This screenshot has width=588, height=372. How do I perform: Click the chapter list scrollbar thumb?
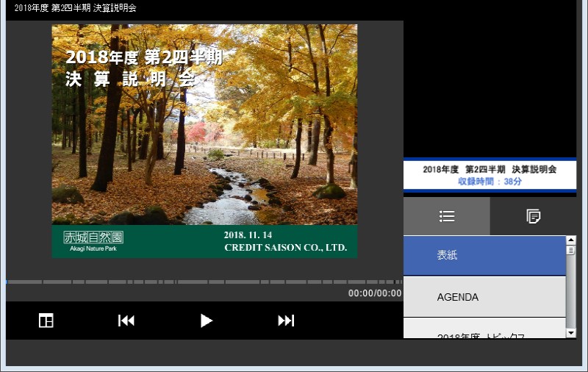571,250
